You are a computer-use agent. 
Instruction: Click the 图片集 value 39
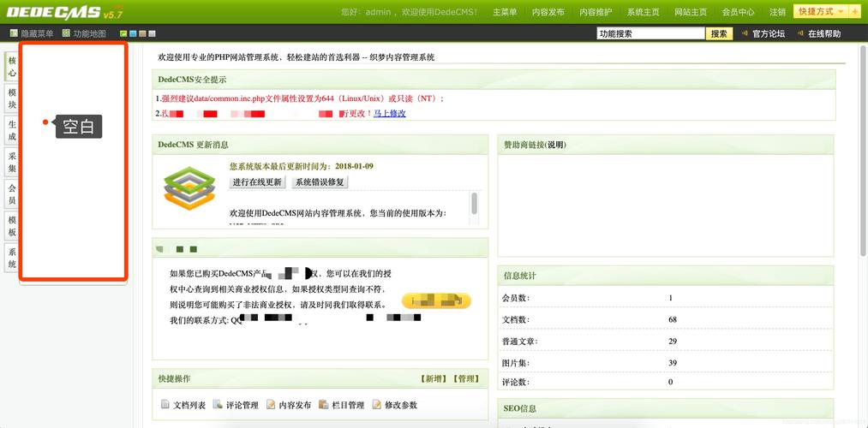tap(673, 363)
